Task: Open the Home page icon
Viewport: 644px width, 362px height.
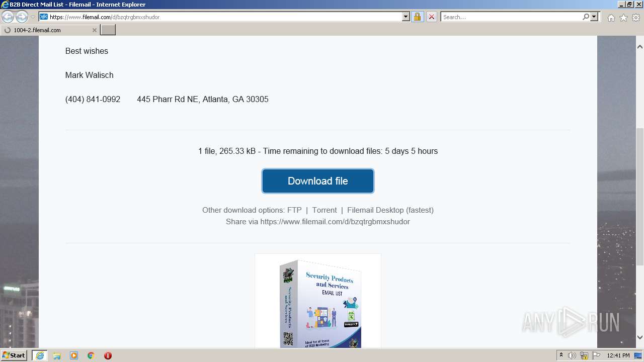Action: coord(611,18)
